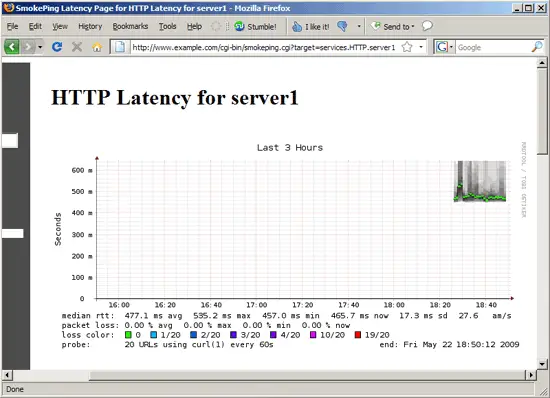Click the smokeping URL address field
The image size is (550, 398).
(x=264, y=47)
